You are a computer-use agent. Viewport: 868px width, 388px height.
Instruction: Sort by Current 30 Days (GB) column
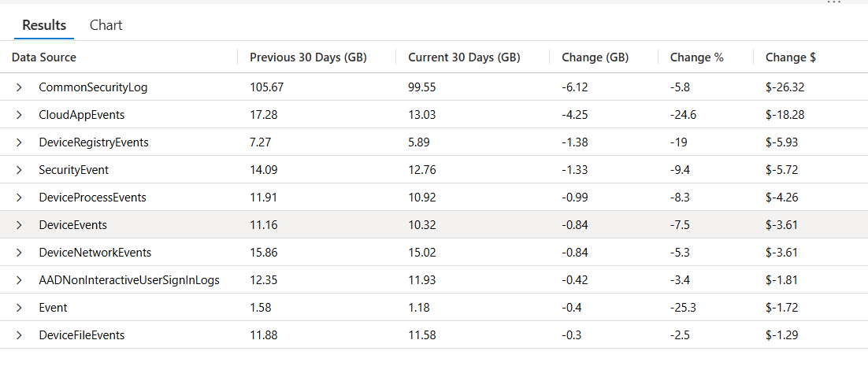464,57
